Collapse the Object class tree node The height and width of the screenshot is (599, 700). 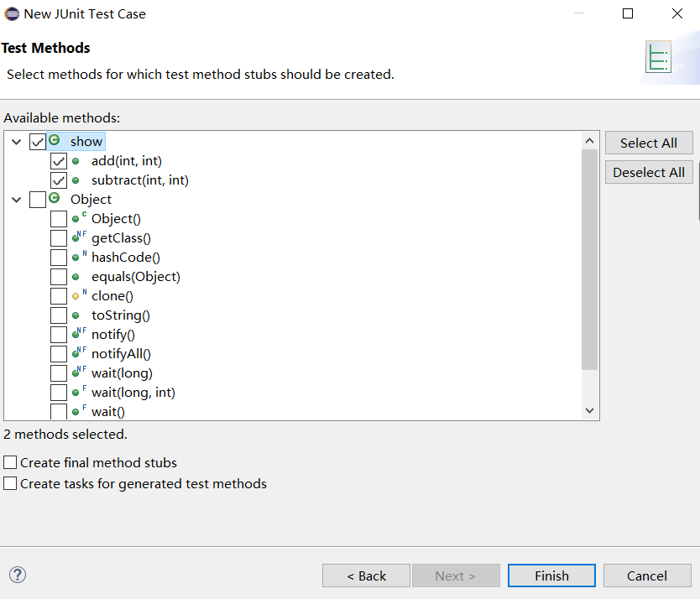click(16, 200)
